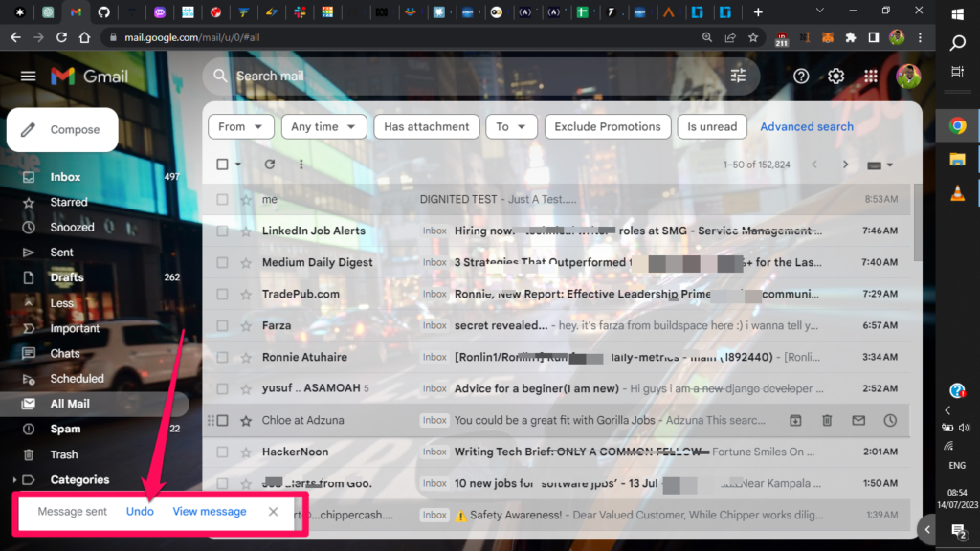The image size is (980, 551).
Task: Open the Important label
Action: pyautogui.click(x=75, y=328)
